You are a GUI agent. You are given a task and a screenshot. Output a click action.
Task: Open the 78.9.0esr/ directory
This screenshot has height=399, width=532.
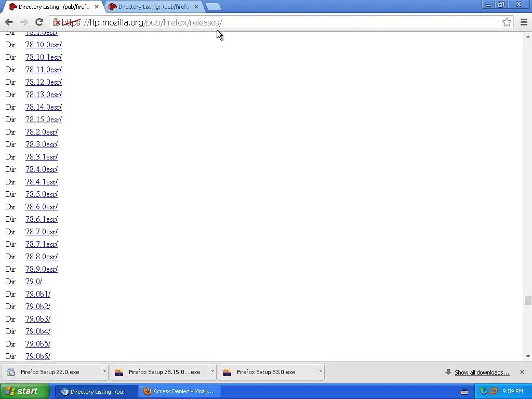pyautogui.click(x=42, y=269)
